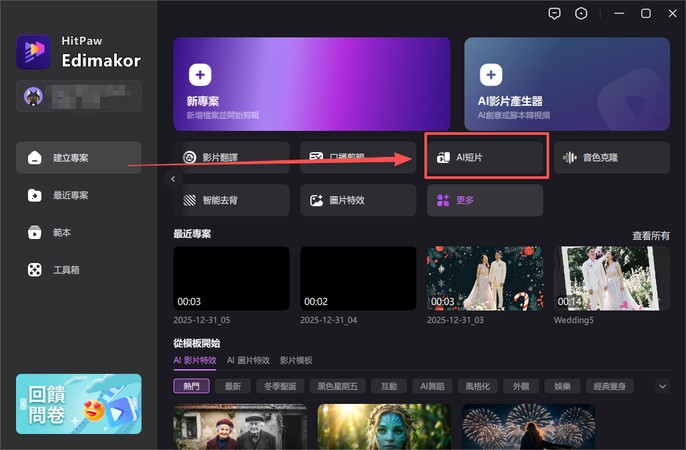Open the 更多 tools button
This screenshot has height=450, width=686.
pos(485,200)
